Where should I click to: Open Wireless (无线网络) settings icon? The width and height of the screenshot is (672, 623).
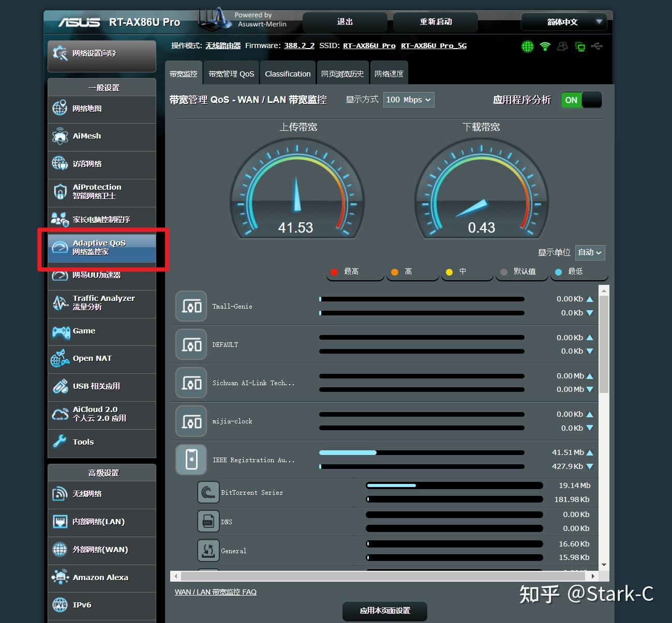(x=60, y=494)
